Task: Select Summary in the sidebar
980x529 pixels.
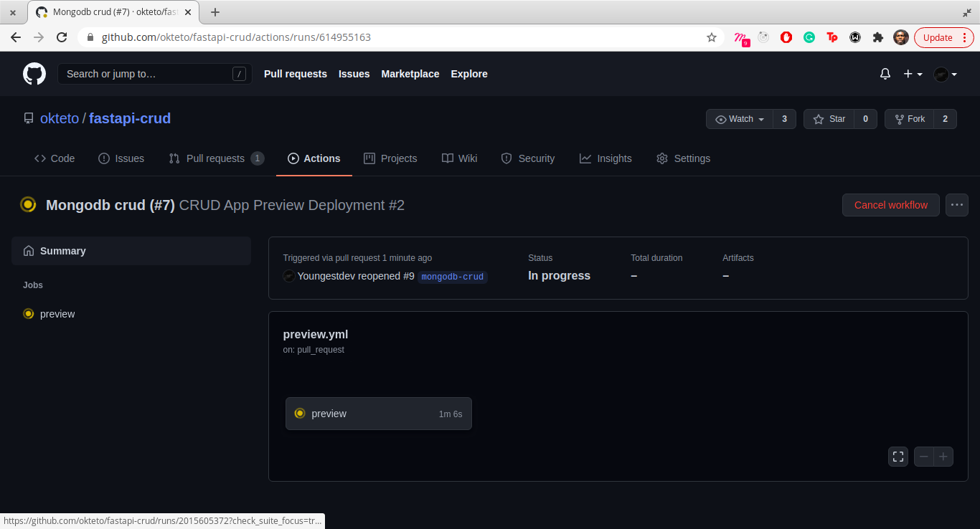Action: click(x=131, y=251)
